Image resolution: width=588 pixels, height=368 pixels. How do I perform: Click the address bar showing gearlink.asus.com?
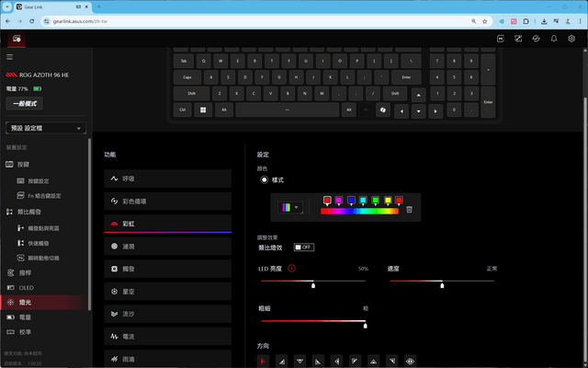point(259,21)
